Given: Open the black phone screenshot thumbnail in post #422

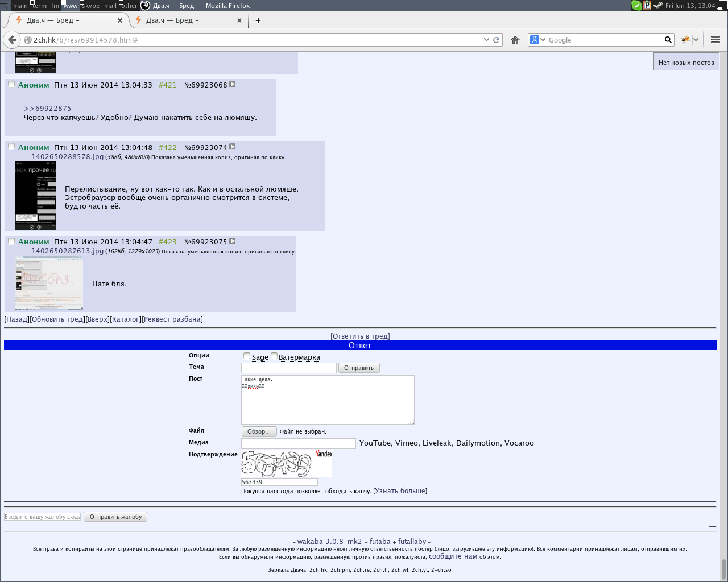Looking at the screenshot, I should 35,196.
